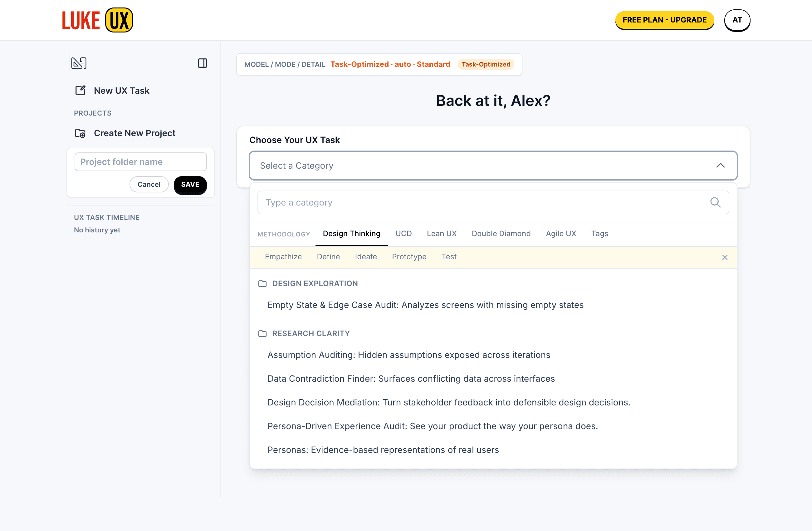
Task: Click the DESIGN EXPLORATION group heading
Action: (315, 283)
